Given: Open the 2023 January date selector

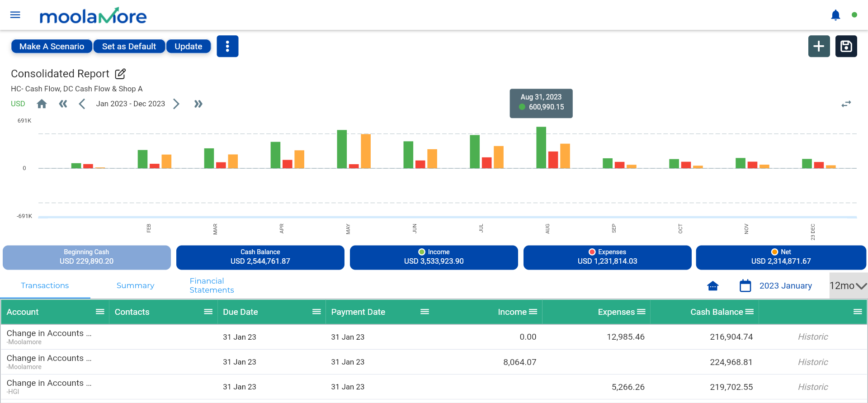Looking at the screenshot, I should 785,286.
